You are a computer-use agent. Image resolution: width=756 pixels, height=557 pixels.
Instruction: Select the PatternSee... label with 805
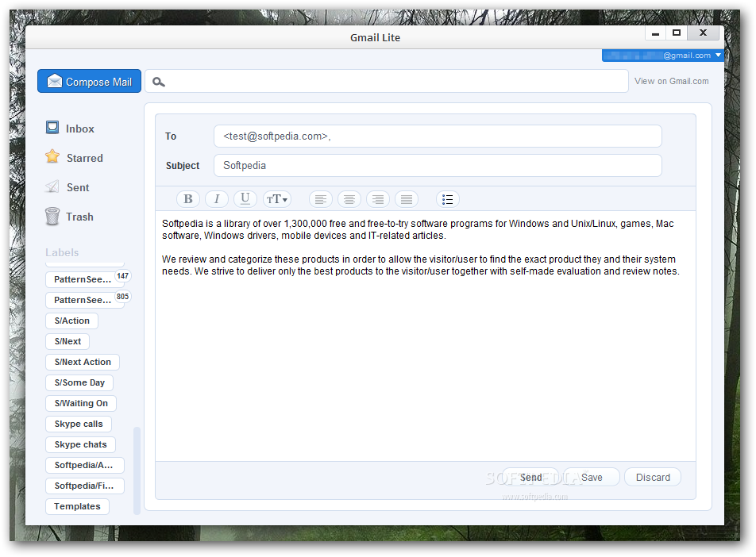click(x=85, y=300)
